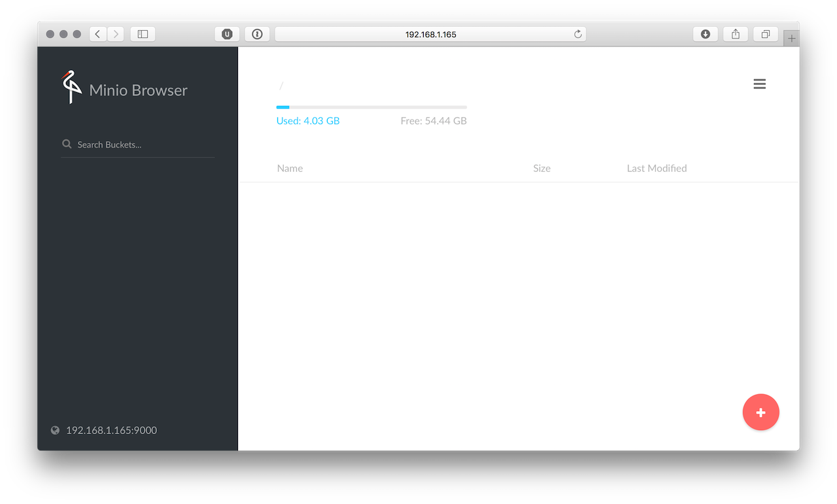Viewport: 837px width, 504px height.
Task: Close the Safari window red button
Action: [50, 34]
